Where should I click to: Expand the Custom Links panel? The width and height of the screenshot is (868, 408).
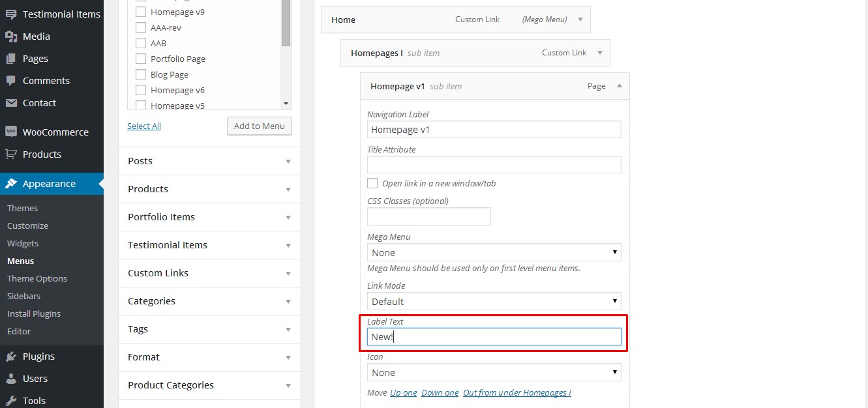209,273
